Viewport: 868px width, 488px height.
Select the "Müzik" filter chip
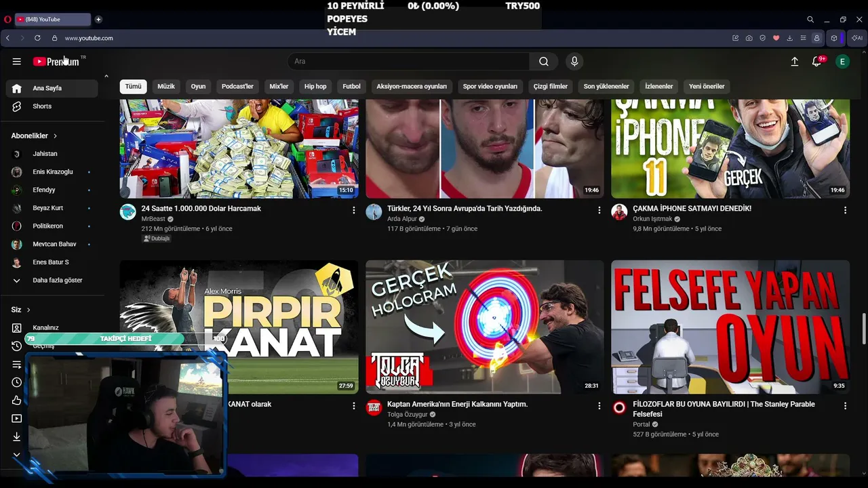click(x=166, y=87)
